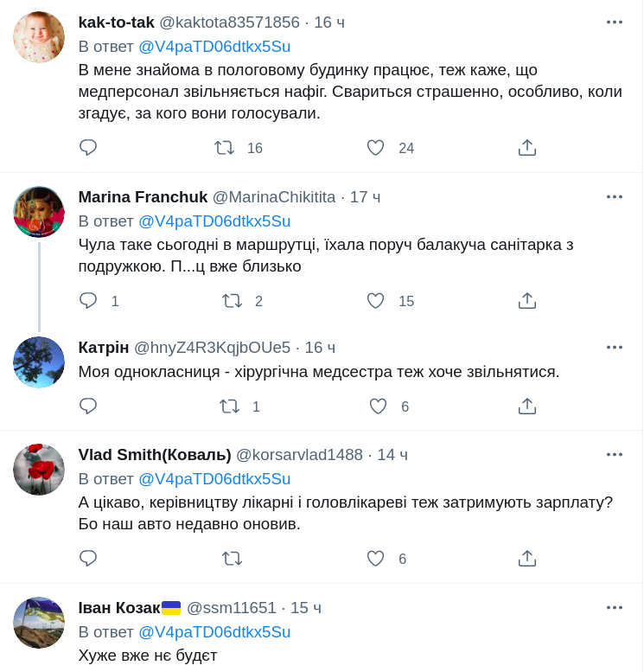Reply to Marina Franchuk's tweet

[x=88, y=301]
